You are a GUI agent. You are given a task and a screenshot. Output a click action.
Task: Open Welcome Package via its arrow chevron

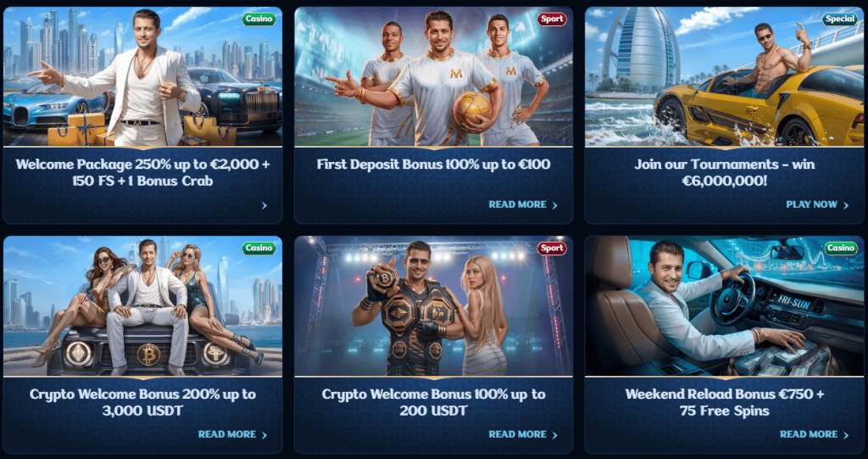pos(264,205)
